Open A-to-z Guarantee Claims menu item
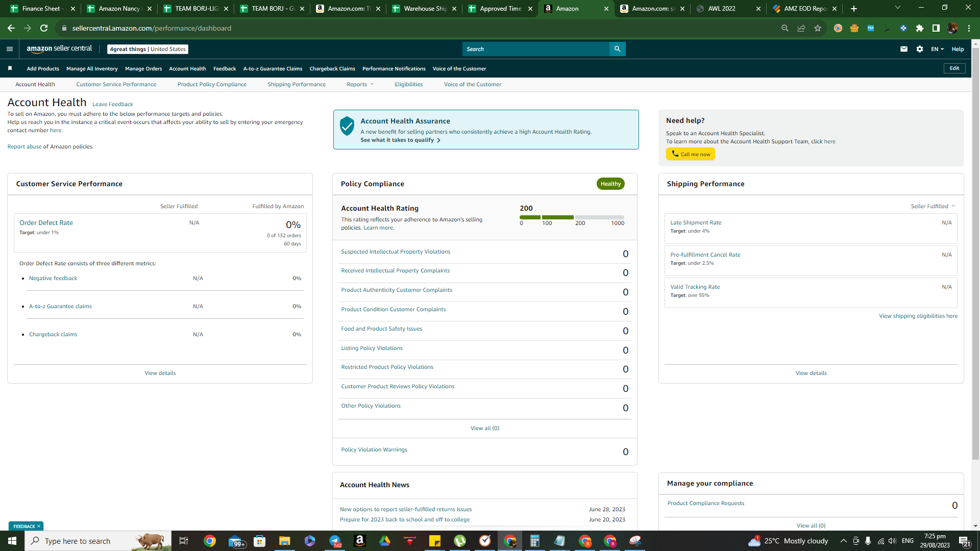Image resolution: width=980 pixels, height=551 pixels. [x=273, y=68]
